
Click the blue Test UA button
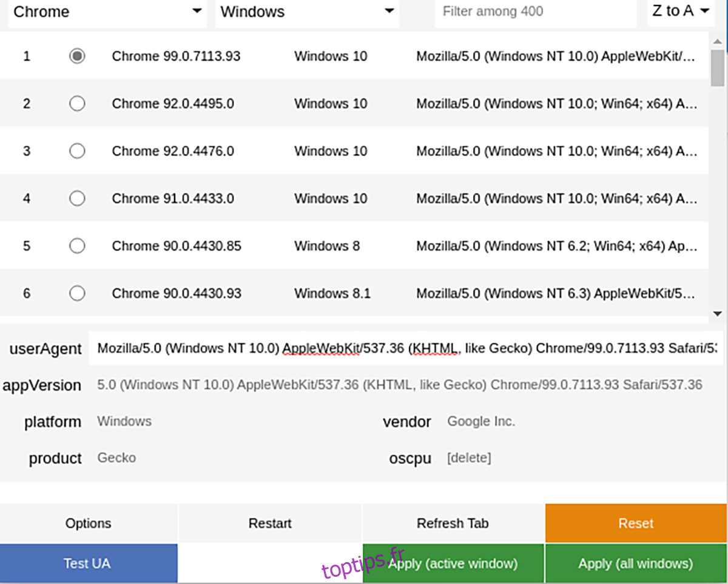88,563
